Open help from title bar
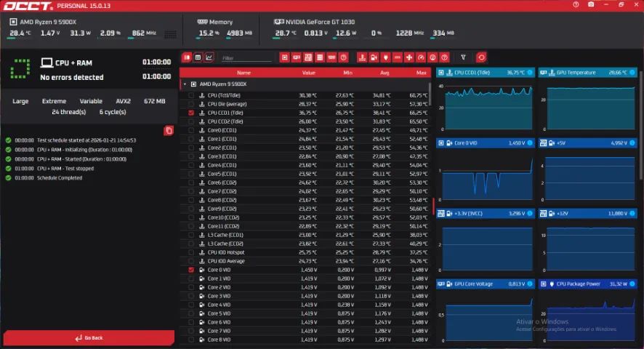This screenshot has width=644, height=349. click(576, 4)
